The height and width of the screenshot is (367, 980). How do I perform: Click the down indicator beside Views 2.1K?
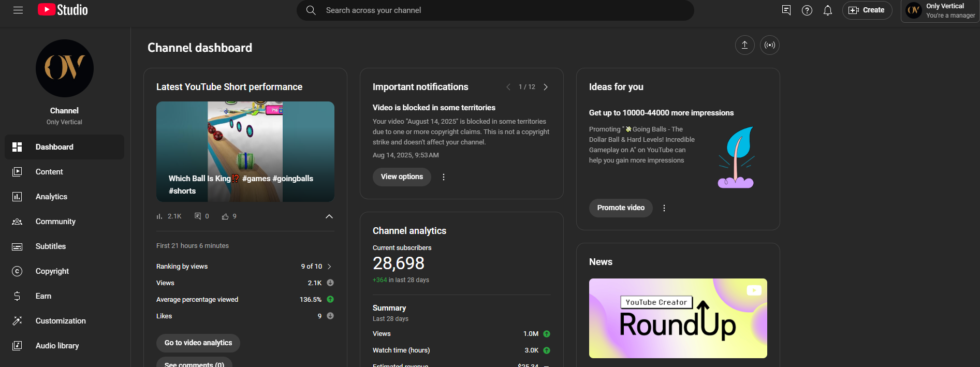pyautogui.click(x=330, y=283)
